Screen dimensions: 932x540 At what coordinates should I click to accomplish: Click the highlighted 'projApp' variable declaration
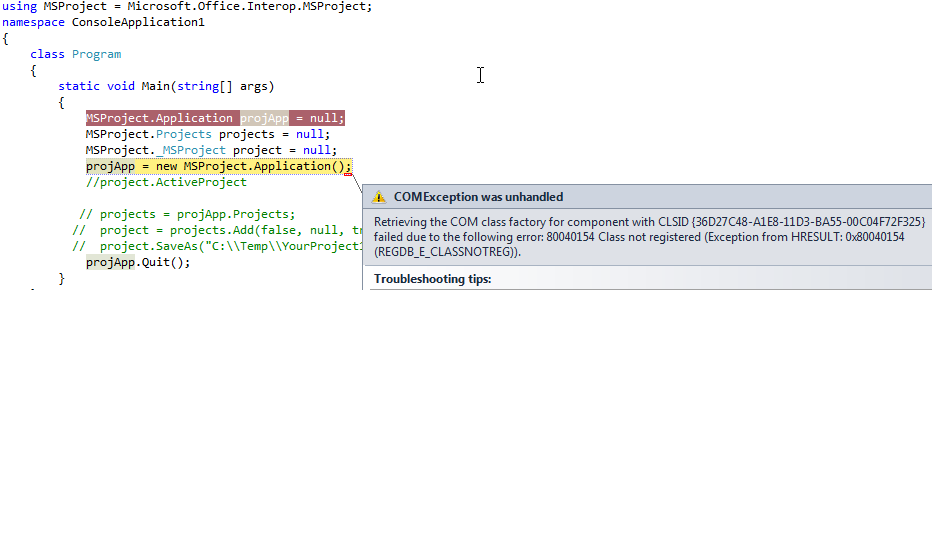[x=265, y=118]
